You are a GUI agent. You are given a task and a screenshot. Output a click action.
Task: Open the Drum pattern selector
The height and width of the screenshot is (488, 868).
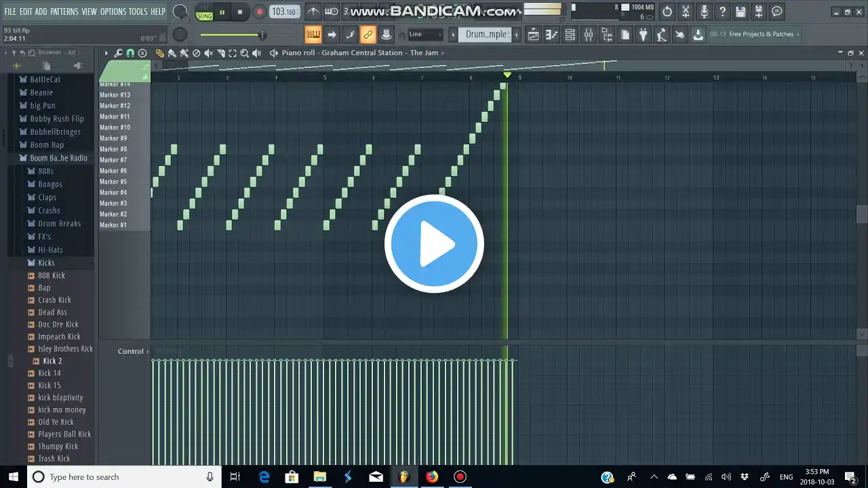tap(485, 35)
